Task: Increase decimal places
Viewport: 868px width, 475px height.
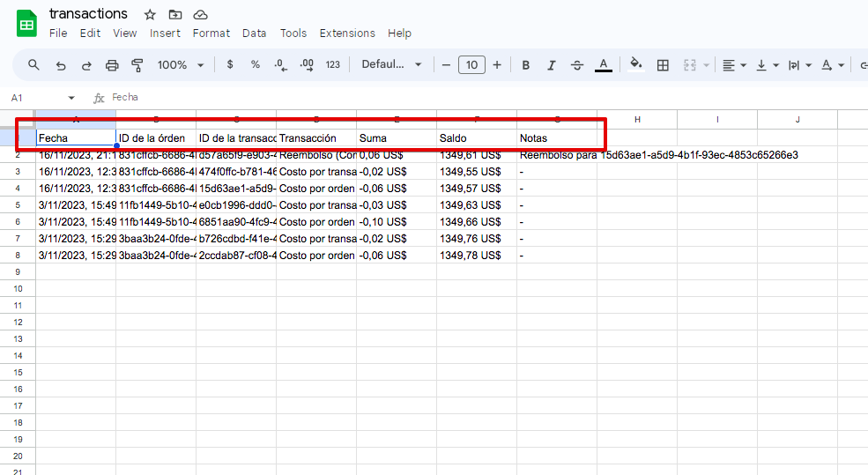Action: (306, 65)
